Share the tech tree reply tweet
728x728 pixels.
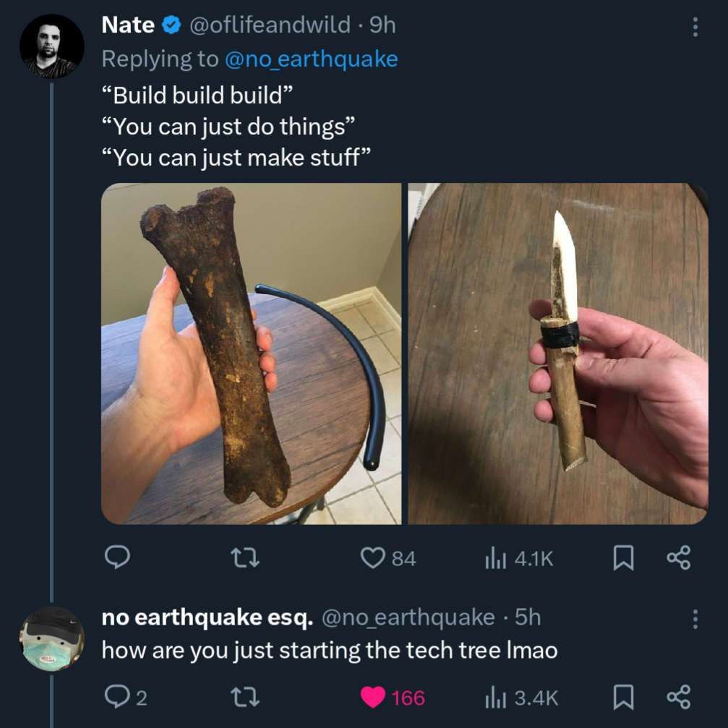pyautogui.click(x=679, y=698)
